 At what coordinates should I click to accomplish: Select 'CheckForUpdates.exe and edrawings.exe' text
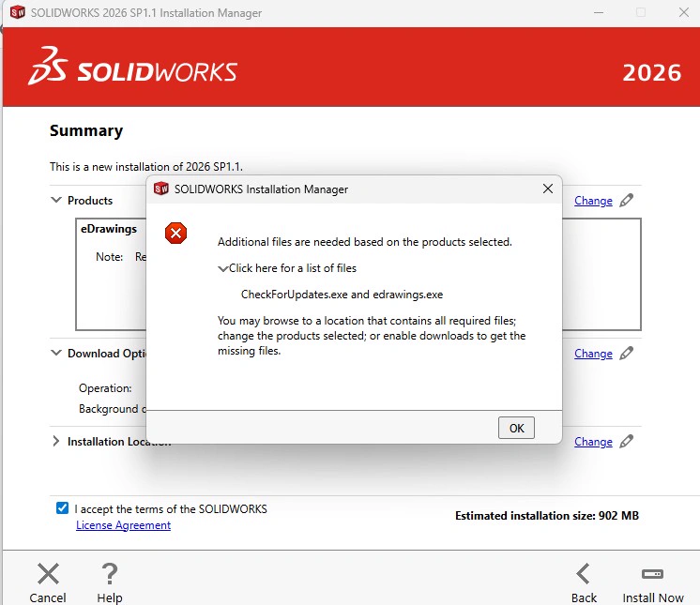342,295
